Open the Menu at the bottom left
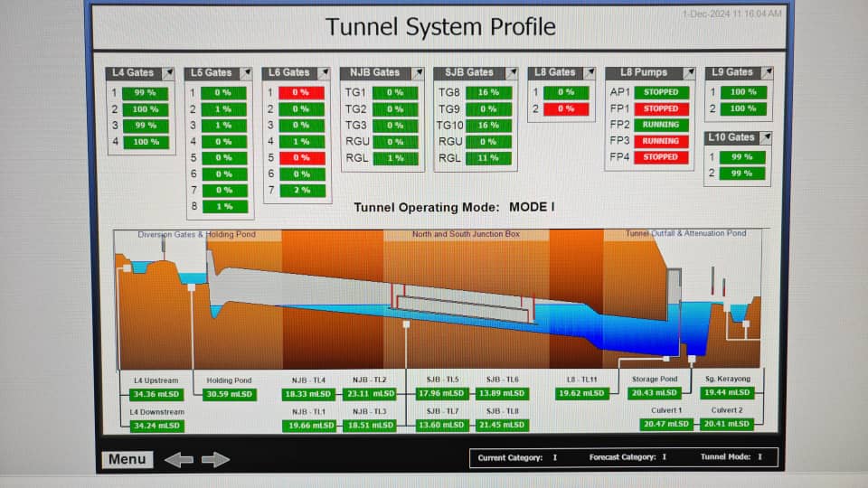The height and width of the screenshot is (488, 868). coord(127,459)
